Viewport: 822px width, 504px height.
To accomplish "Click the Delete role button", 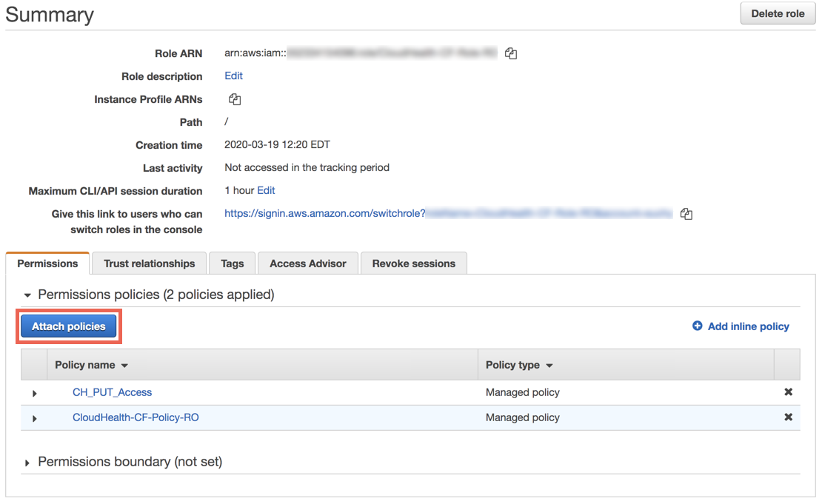I will (777, 13).
